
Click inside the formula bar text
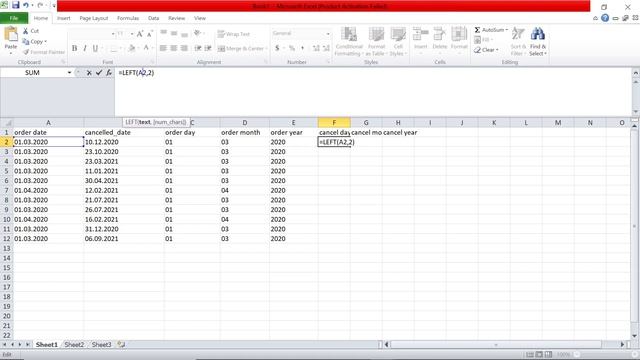coord(136,73)
